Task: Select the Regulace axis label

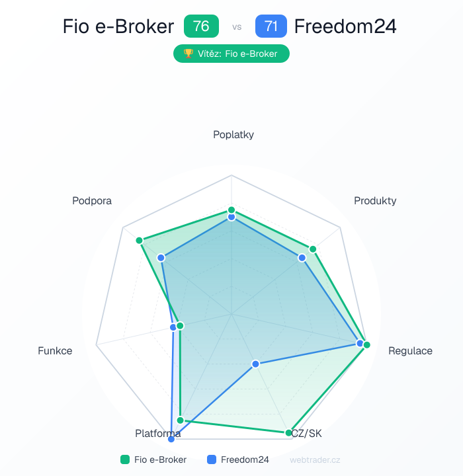Action: (x=410, y=350)
